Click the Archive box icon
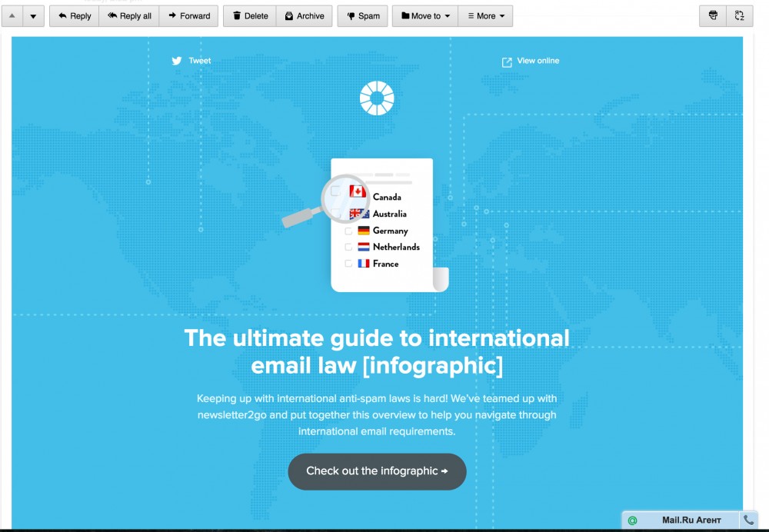769x532 pixels. (x=288, y=15)
